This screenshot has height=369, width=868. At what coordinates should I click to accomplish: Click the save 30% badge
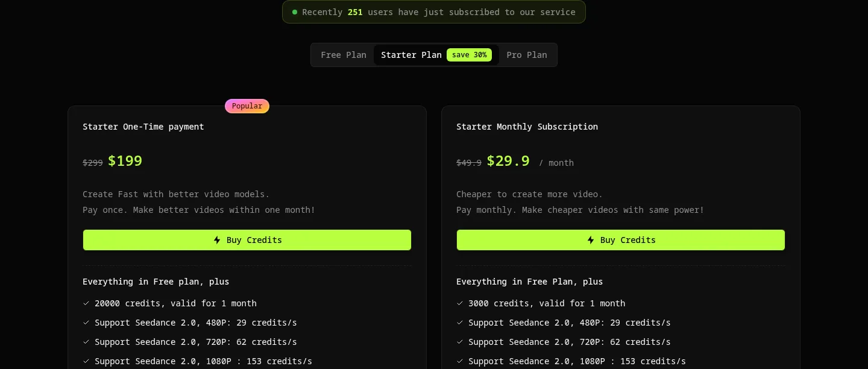click(469, 55)
